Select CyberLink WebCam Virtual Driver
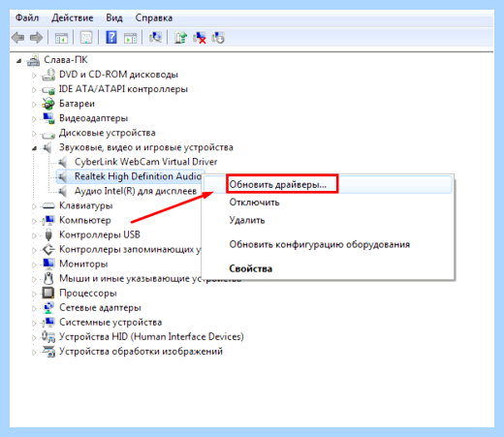The image size is (504, 437). 145,162
